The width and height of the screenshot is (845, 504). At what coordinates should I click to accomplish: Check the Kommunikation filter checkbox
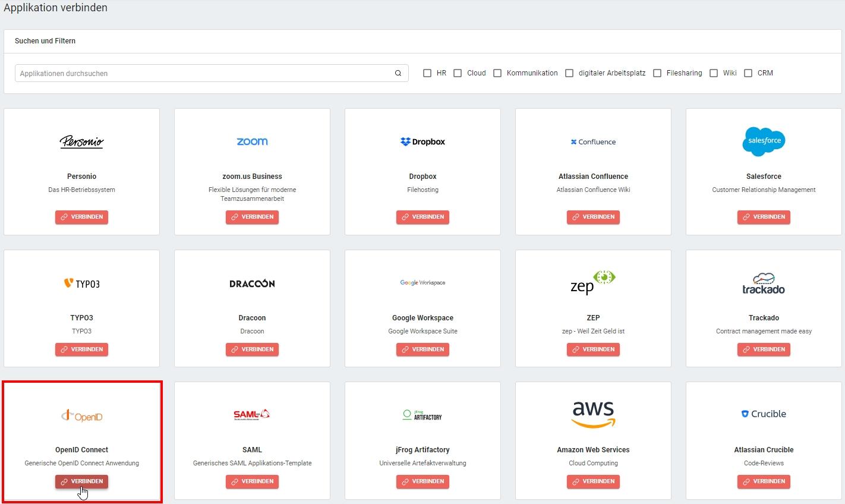click(497, 73)
